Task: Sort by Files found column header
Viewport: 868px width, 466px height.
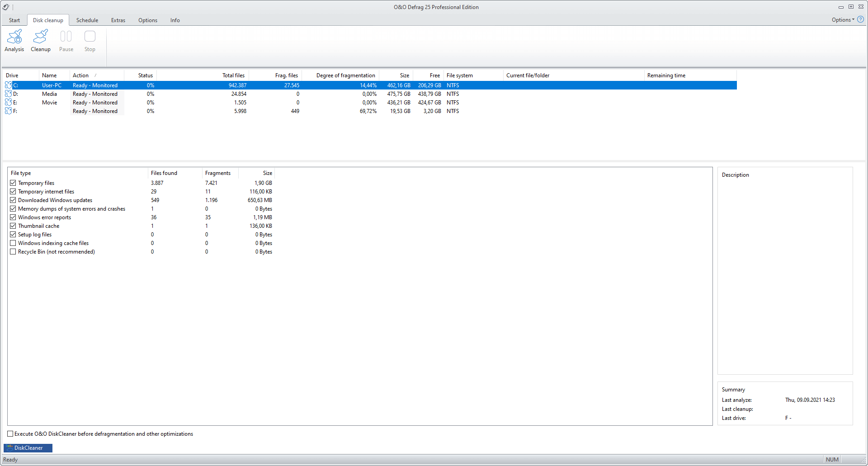Action: [175, 173]
